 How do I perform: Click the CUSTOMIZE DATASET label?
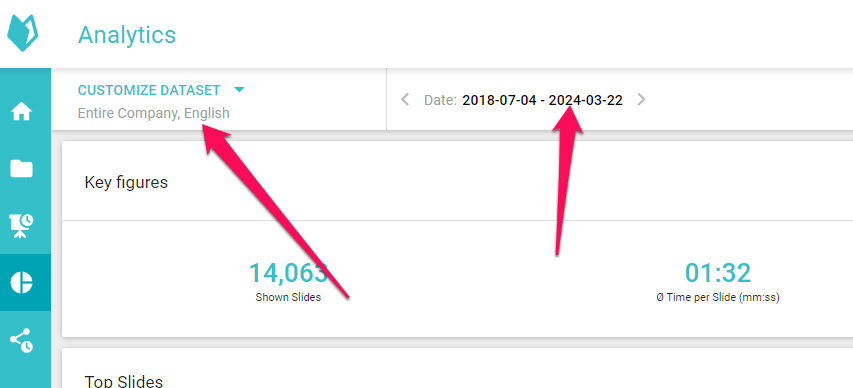click(x=149, y=90)
